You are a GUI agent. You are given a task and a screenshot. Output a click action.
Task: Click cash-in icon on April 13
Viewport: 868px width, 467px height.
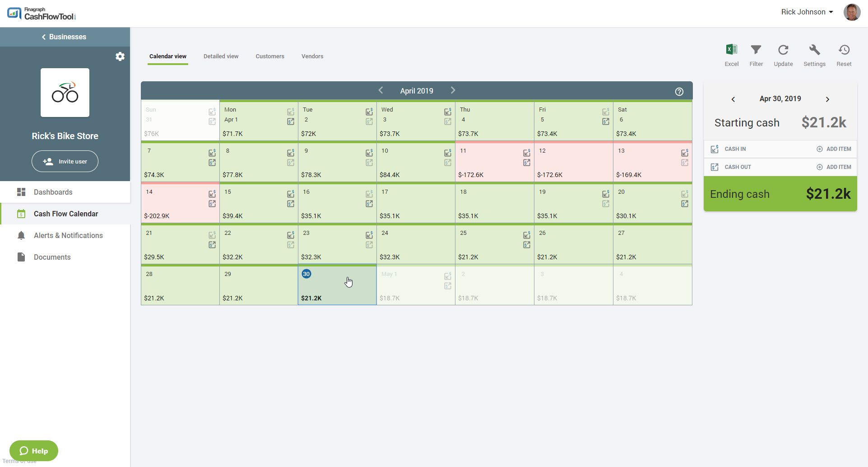tap(685, 153)
